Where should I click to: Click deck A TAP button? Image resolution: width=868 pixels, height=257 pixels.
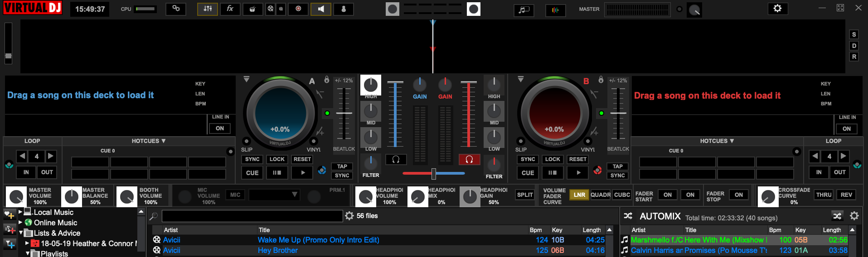tap(342, 167)
